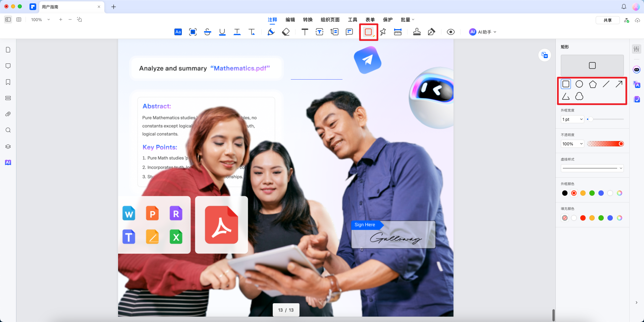Toggle annotation visibility eye icon

pyautogui.click(x=451, y=32)
